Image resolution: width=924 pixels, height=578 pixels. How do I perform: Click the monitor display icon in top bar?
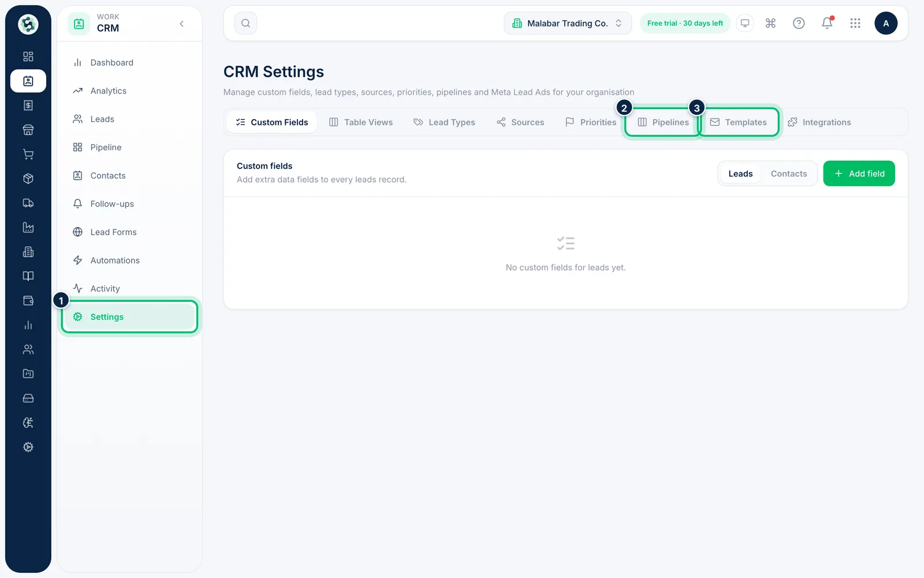(745, 23)
